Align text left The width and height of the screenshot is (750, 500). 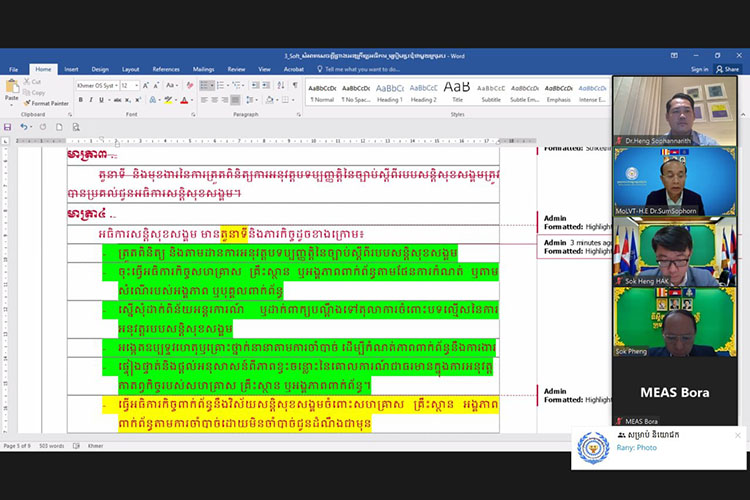(204, 100)
